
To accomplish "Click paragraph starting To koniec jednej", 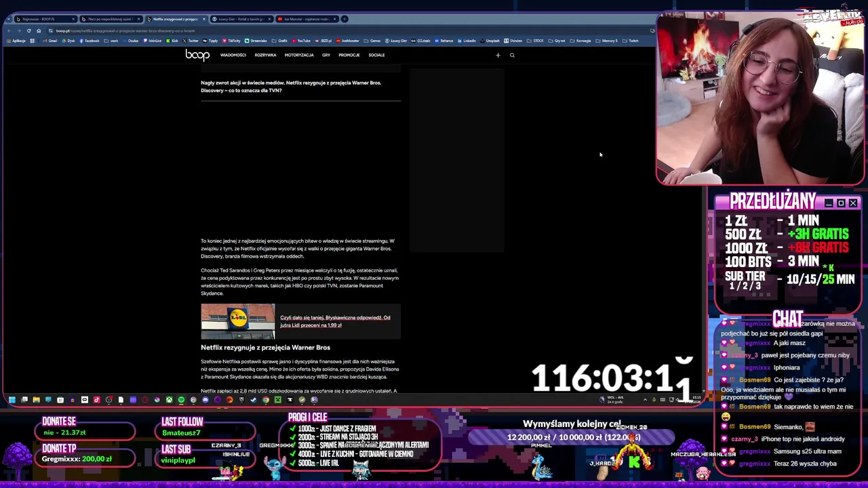I will coord(298,249).
